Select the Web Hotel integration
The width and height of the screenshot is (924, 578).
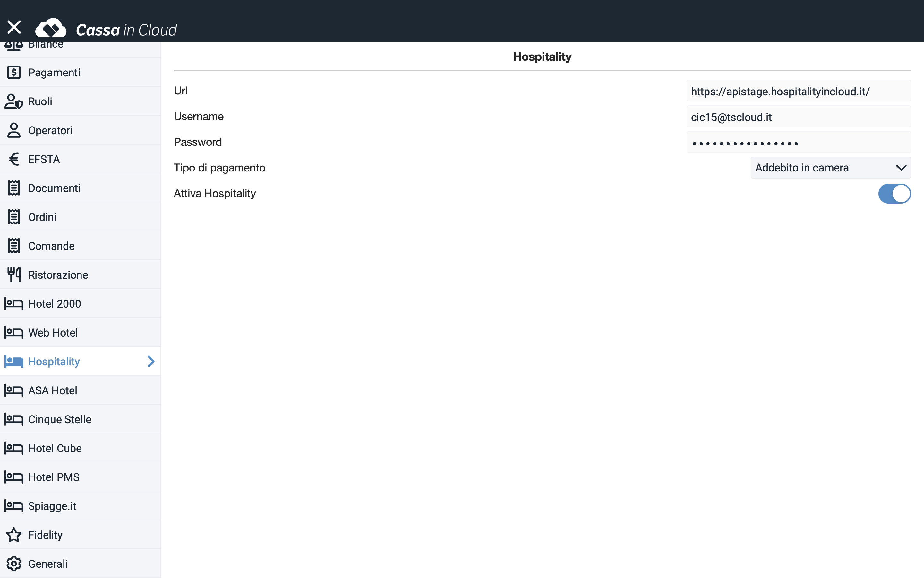pos(80,333)
